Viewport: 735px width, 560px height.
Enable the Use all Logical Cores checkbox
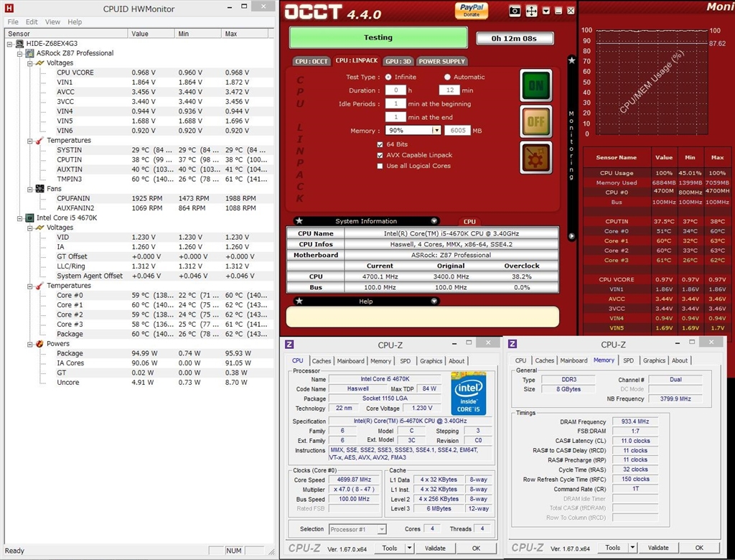click(380, 166)
